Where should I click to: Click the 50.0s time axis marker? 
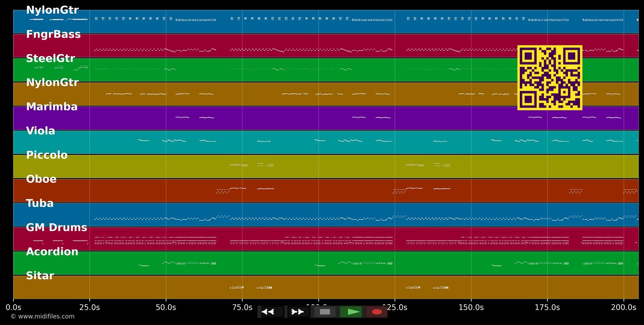tap(166, 307)
